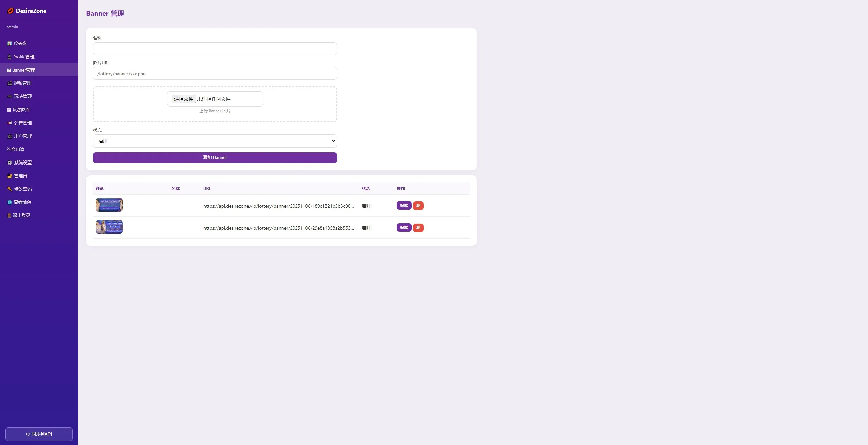Click the Banner管理 picture icon
This screenshot has width=868, height=445.
coord(9,70)
